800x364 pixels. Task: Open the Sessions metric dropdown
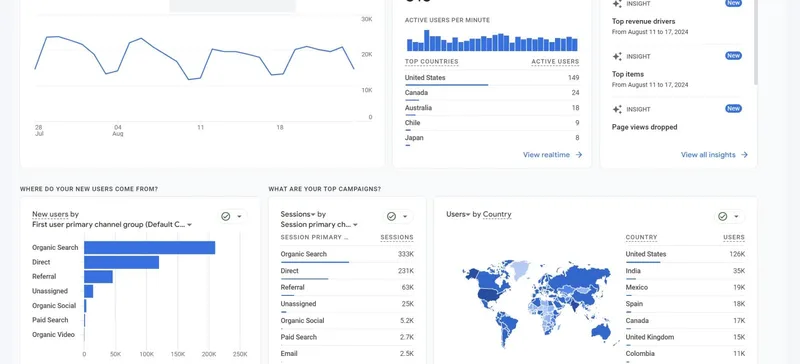click(298, 214)
